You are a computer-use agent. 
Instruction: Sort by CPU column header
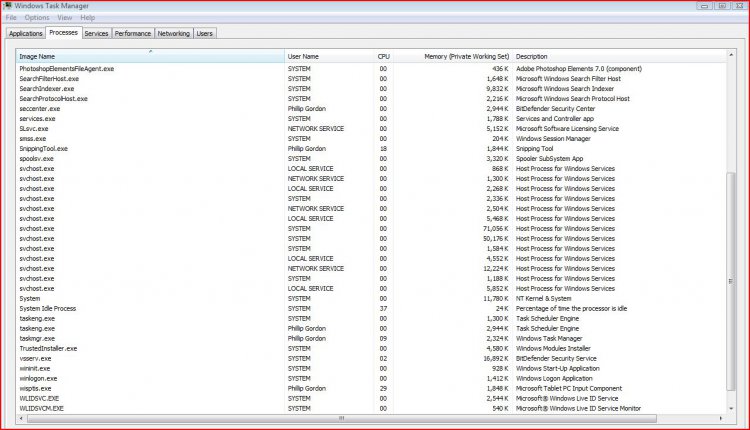[384, 56]
